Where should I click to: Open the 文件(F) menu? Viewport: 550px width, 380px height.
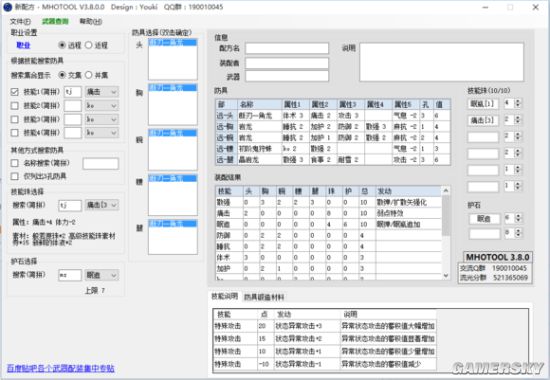click(20, 22)
